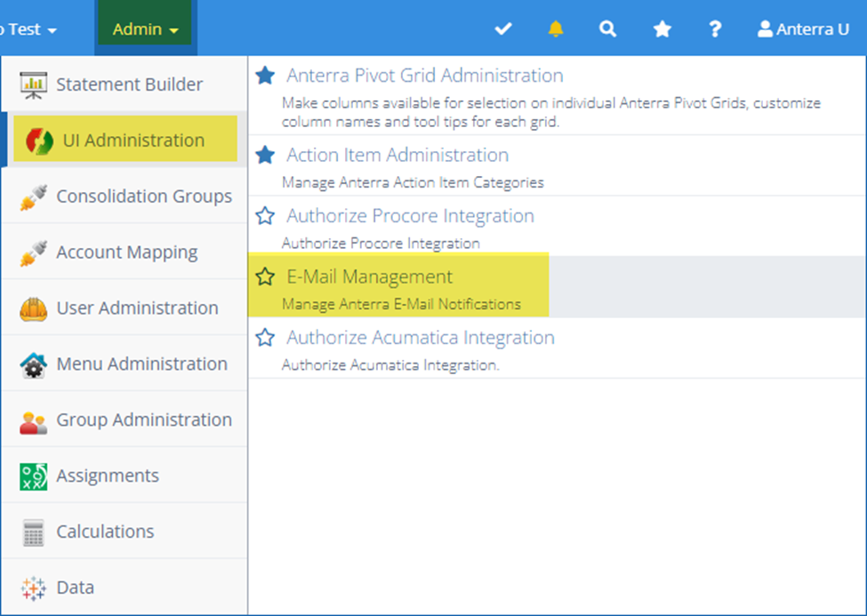
Task: Click Statement Builder chart icon
Action: (34, 85)
